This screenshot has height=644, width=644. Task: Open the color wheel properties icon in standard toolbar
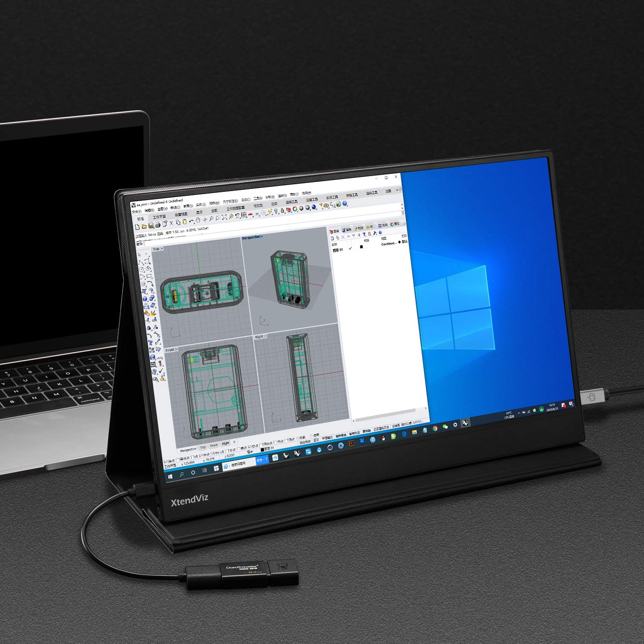[x=295, y=209]
